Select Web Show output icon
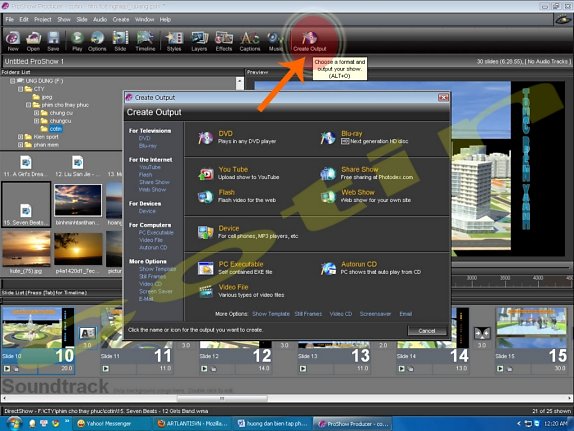Screen dimensions: 574x431 click(x=328, y=197)
